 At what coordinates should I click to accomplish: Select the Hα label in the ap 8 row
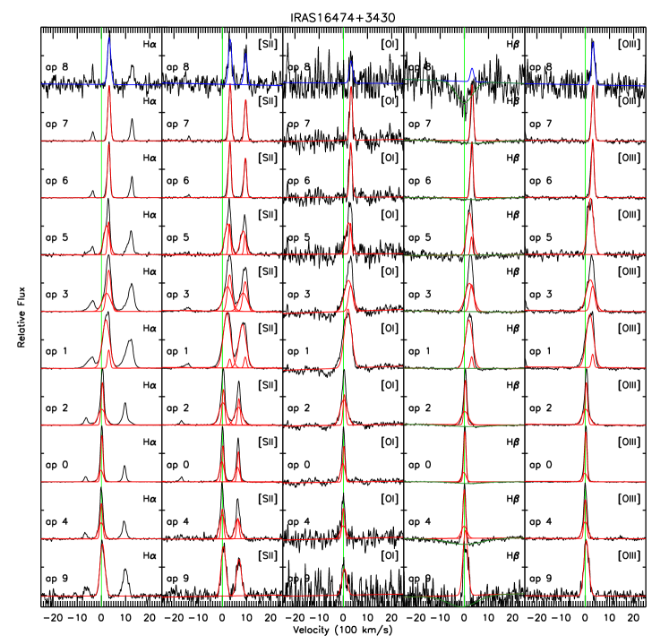point(150,44)
